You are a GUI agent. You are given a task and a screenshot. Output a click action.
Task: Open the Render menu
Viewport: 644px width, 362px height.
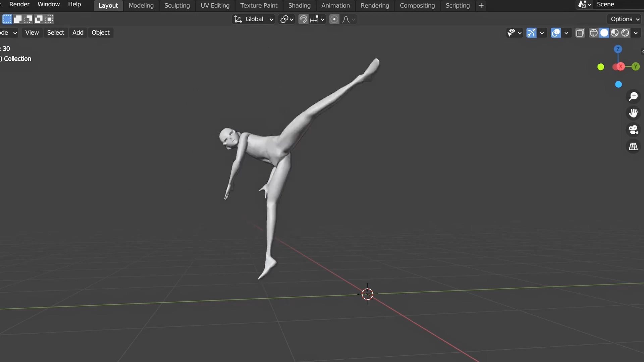click(19, 4)
